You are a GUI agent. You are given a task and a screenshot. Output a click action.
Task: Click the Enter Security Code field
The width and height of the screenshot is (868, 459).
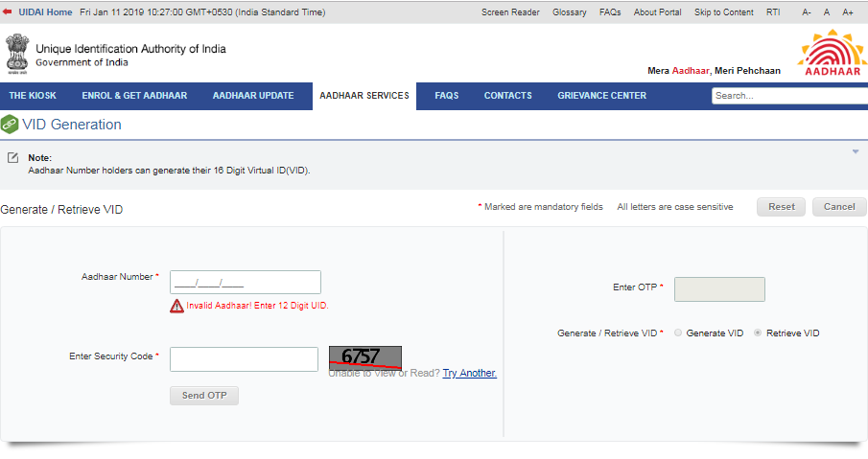coord(244,359)
